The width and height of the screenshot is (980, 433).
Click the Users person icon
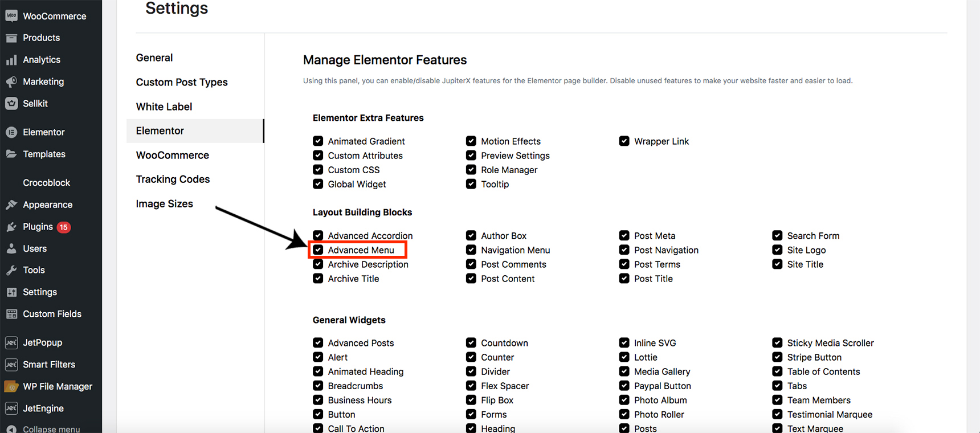tap(11, 248)
